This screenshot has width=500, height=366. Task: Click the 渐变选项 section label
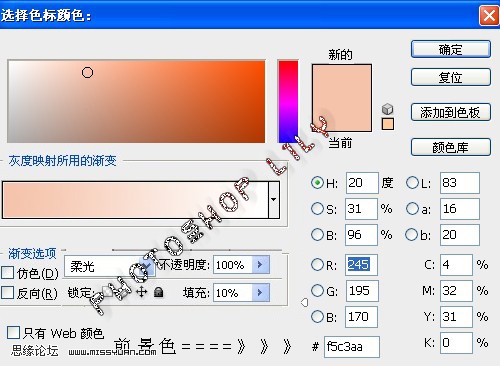(x=32, y=253)
